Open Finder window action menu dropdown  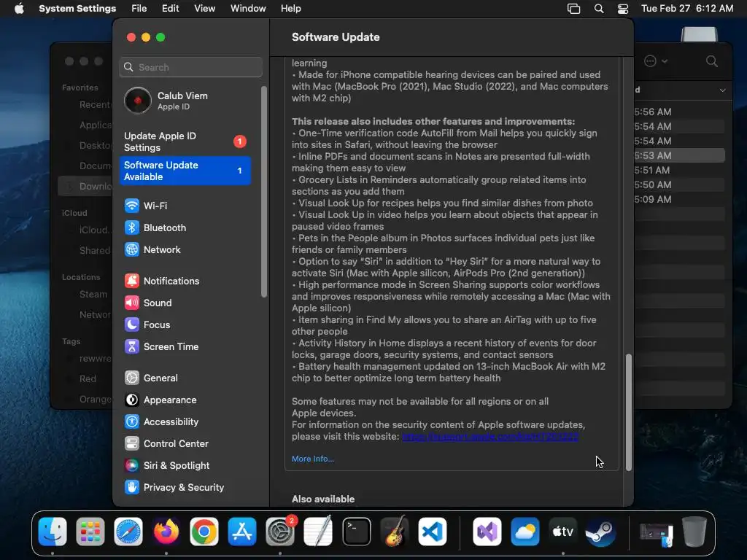656,61
